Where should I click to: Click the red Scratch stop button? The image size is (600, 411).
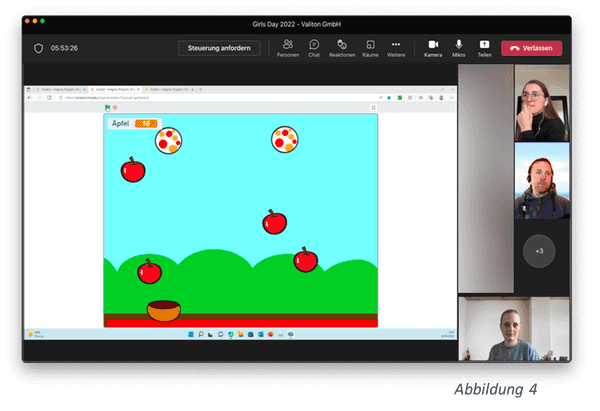[x=115, y=108]
